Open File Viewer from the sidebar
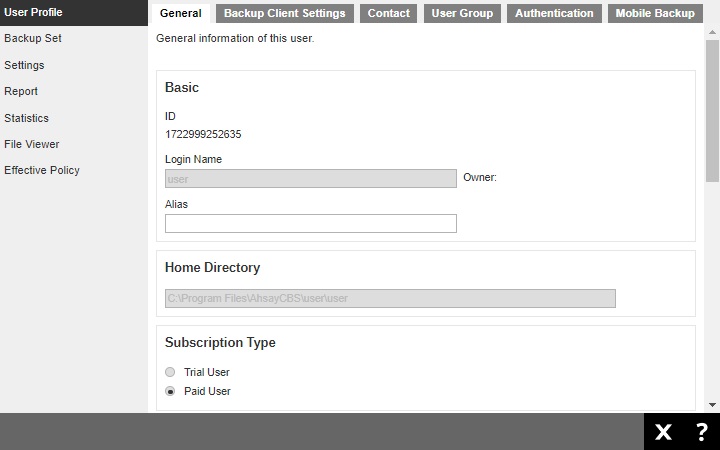720x450 pixels. tap(31, 144)
